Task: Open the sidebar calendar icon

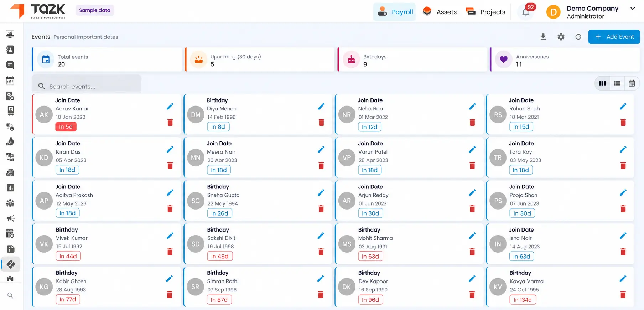Action: click(x=10, y=81)
